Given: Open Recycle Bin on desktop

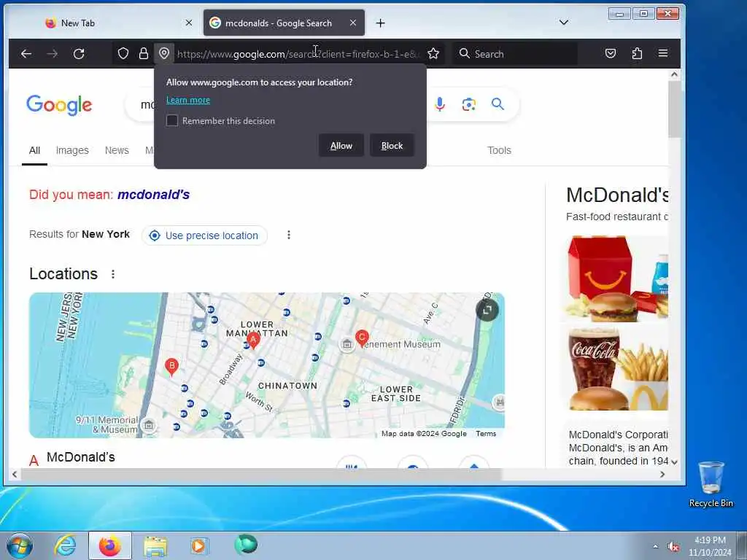Looking at the screenshot, I should 711,484.
